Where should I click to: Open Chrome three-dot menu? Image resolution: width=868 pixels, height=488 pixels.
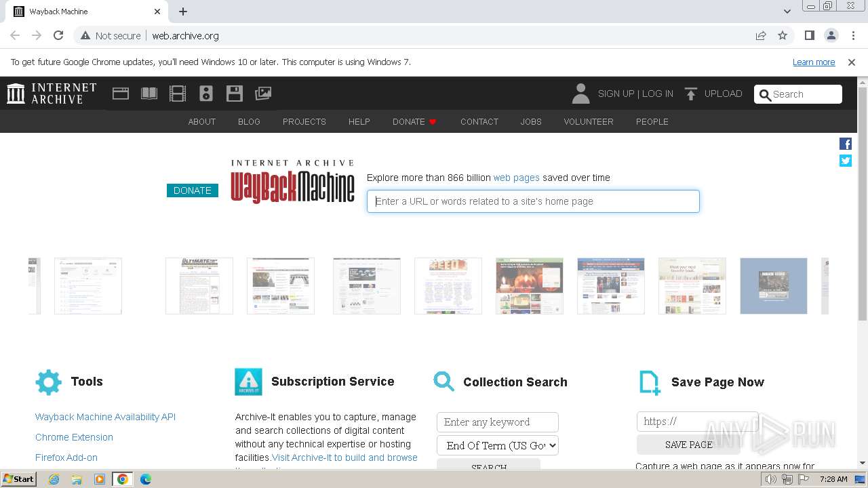click(x=853, y=35)
